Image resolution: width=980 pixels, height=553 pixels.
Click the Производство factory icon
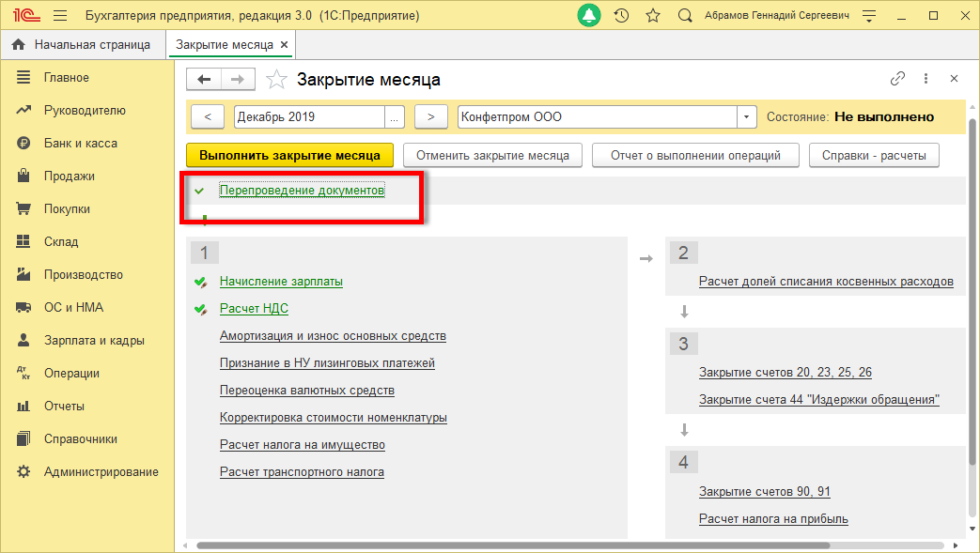pos(23,274)
